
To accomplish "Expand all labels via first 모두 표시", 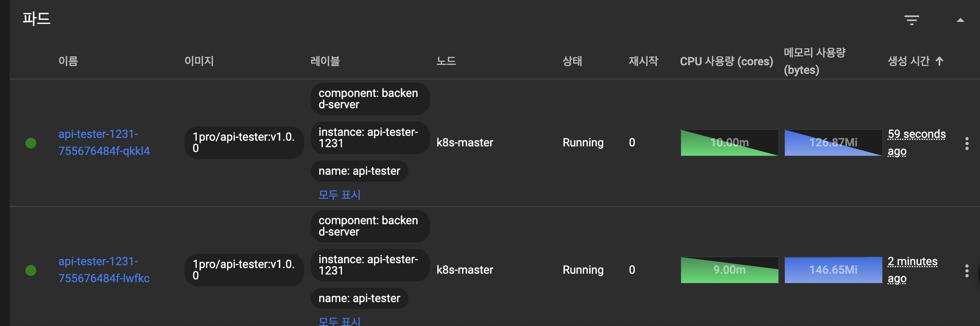I will [x=340, y=195].
